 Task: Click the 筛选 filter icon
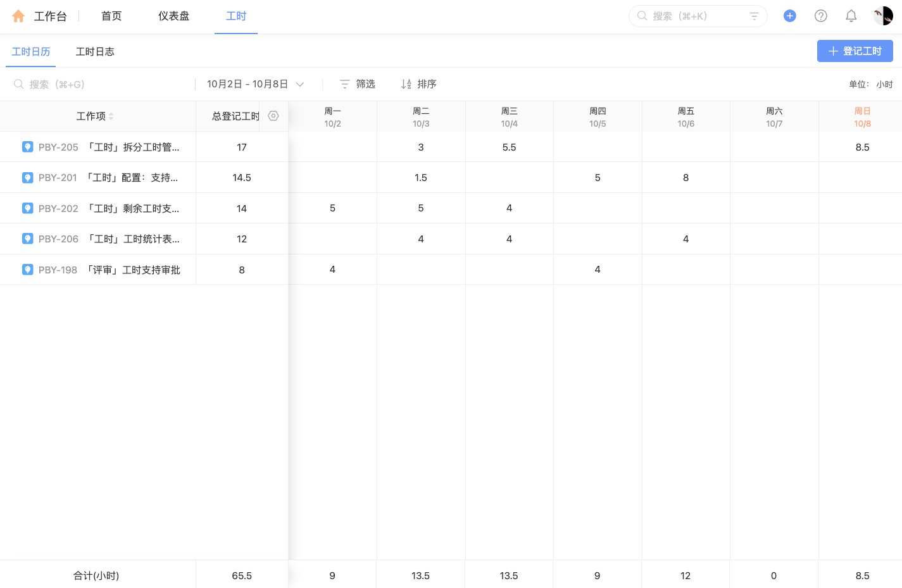[x=345, y=84]
